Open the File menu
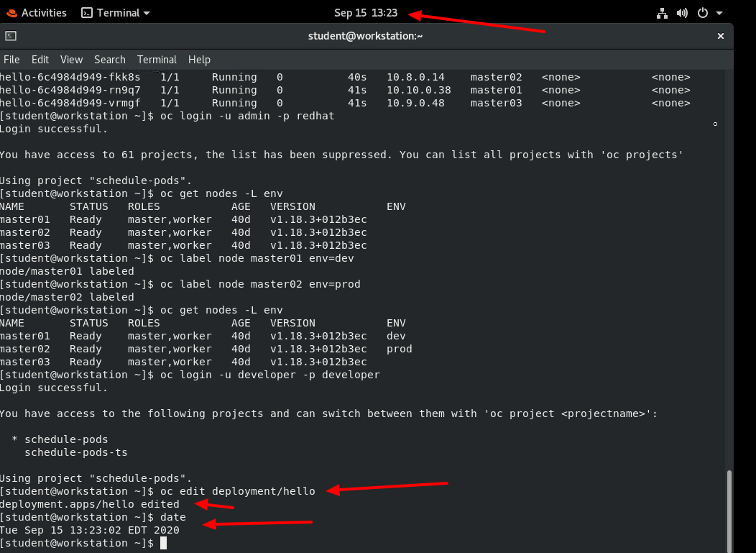The height and width of the screenshot is (553, 756). coord(11,60)
